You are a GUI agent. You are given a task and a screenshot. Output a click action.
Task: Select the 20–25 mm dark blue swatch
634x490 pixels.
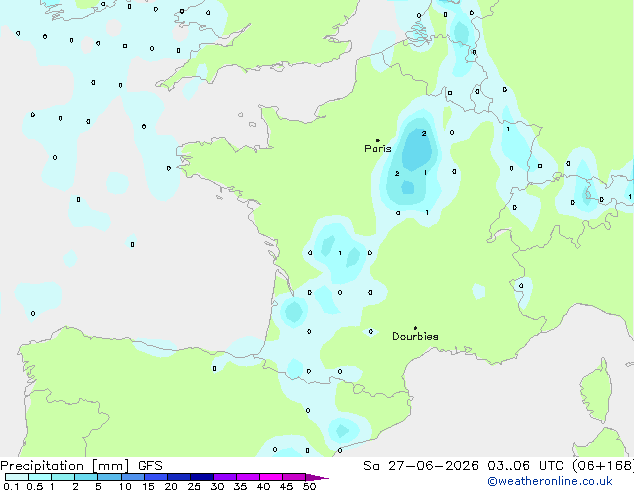178,477
